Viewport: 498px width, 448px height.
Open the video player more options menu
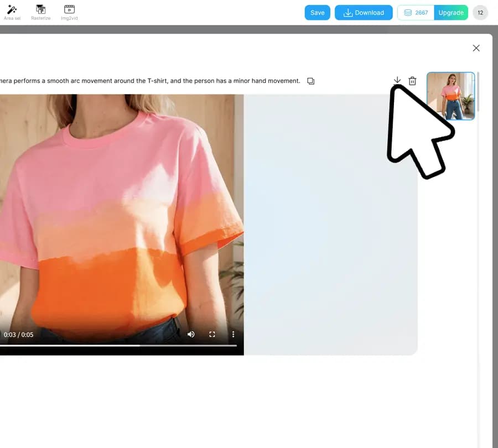tap(233, 334)
